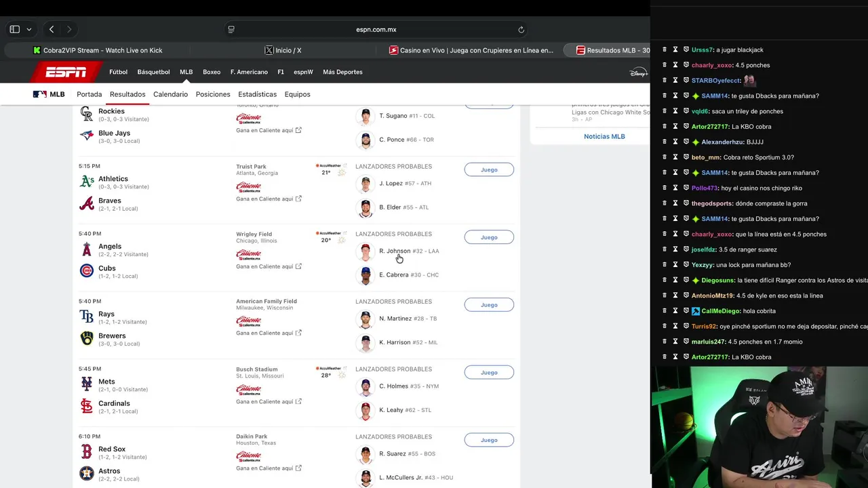The width and height of the screenshot is (868, 488).
Task: Open the Estadísticas section
Action: click(257, 94)
